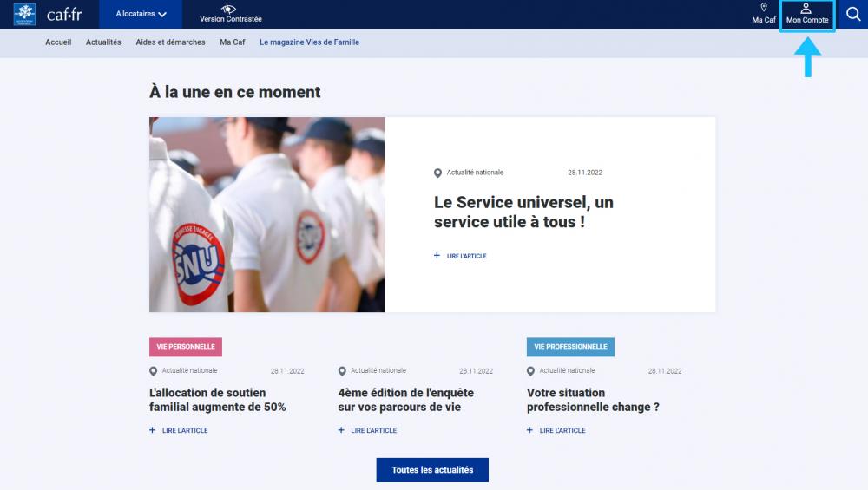Screen dimensions: 868x490
Task: Click pin icon above allocation de soutien article
Action: 154,371
